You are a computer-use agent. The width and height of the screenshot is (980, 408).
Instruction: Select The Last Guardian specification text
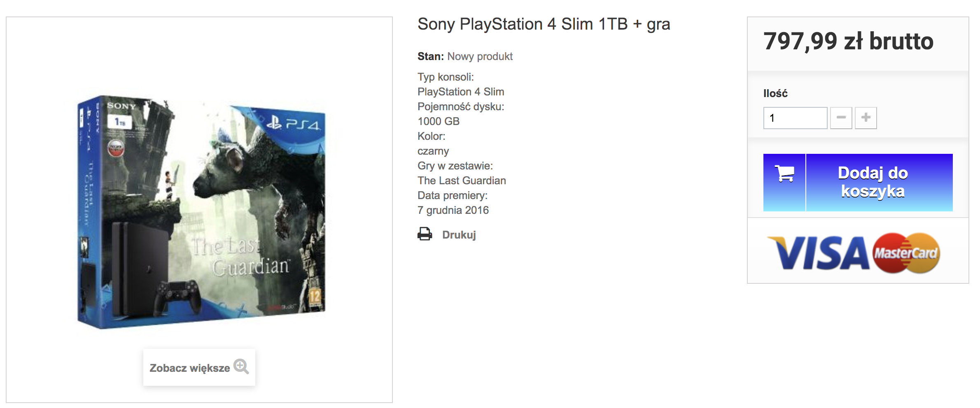[x=462, y=181]
